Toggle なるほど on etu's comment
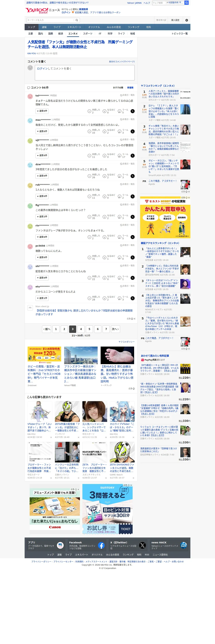The height and width of the screenshot is (644, 215). (x=109, y=298)
